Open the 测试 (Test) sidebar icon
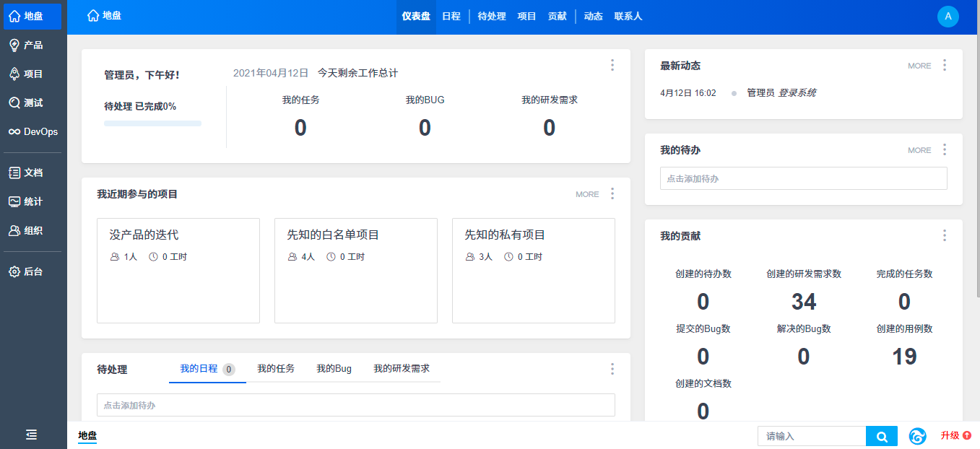Screen dimensions: 980x449 tap(14, 103)
